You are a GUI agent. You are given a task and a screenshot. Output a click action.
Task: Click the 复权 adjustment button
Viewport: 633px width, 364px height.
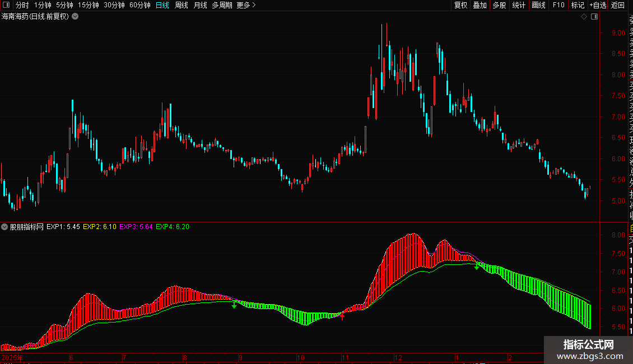[460, 5]
